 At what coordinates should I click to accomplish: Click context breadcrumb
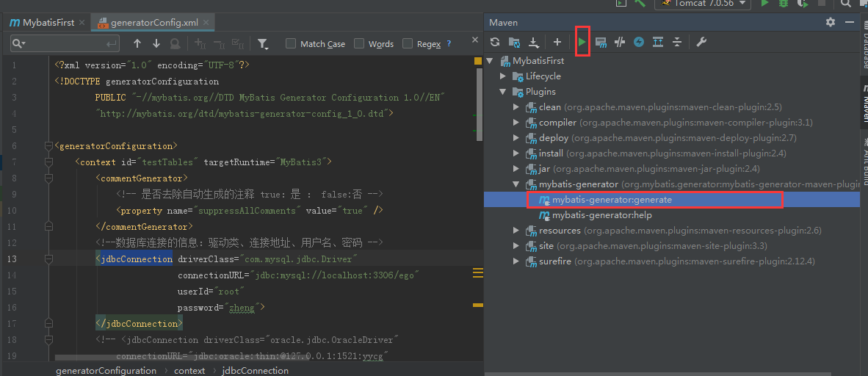(189, 370)
